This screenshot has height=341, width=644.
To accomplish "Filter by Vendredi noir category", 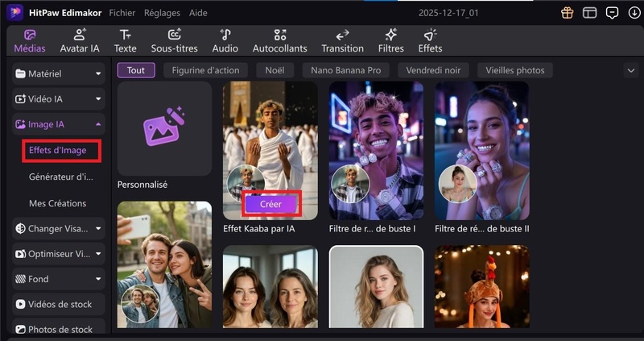I will pos(433,70).
